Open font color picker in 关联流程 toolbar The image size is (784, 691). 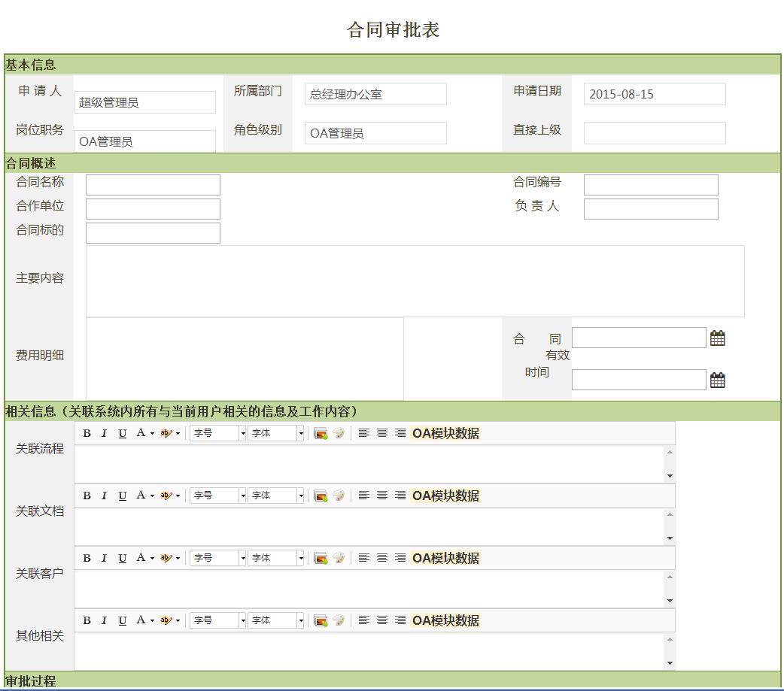[x=144, y=433]
